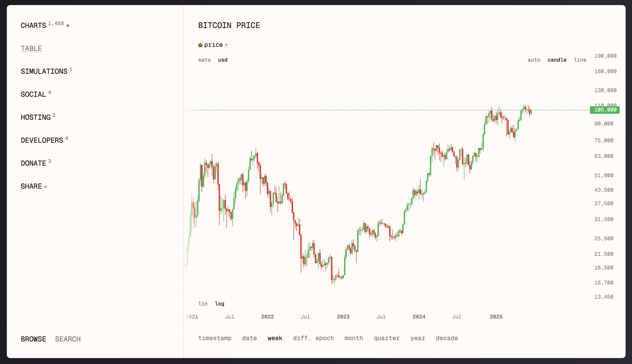Switch price unit to sats

tap(204, 60)
